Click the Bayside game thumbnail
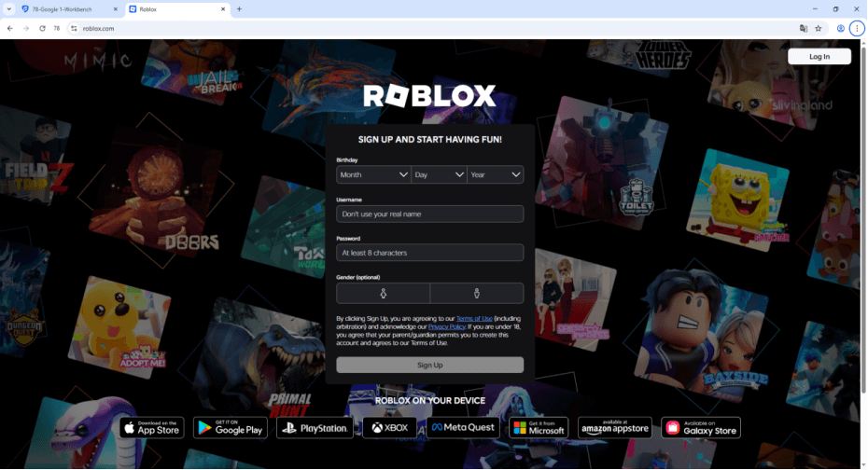 click(701, 335)
